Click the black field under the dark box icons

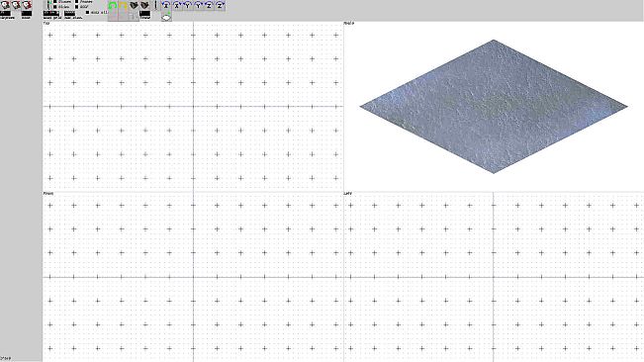pos(145,13)
